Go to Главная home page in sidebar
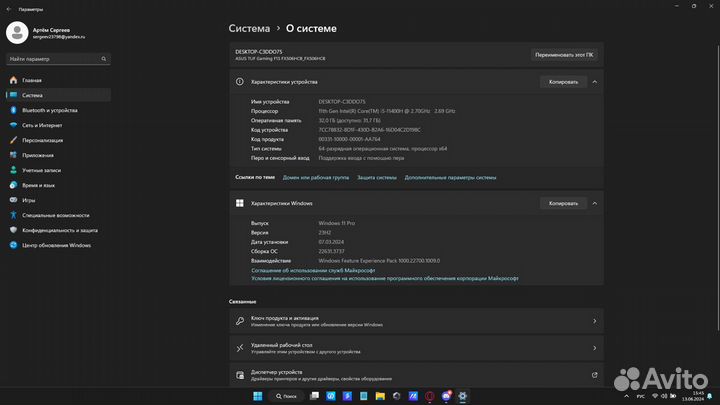 32,80
